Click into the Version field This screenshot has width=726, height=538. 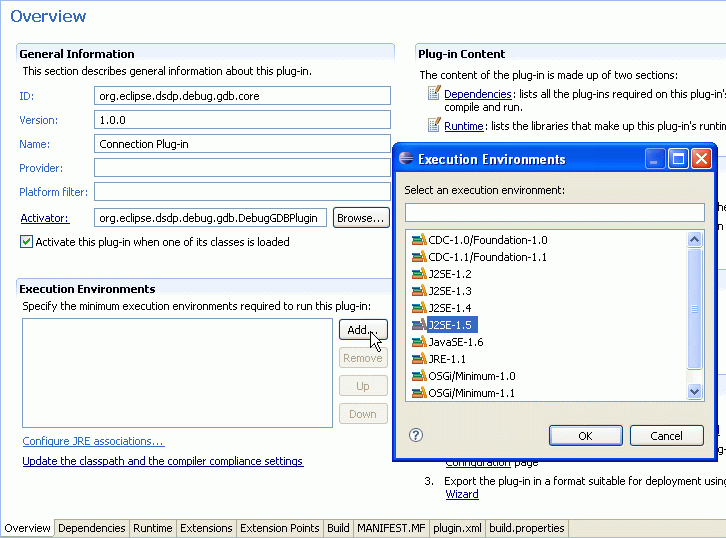click(242, 120)
